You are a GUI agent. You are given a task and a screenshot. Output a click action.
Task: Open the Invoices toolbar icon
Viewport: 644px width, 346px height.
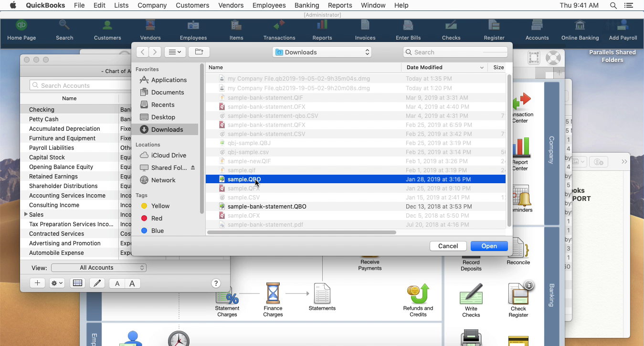coord(365,31)
